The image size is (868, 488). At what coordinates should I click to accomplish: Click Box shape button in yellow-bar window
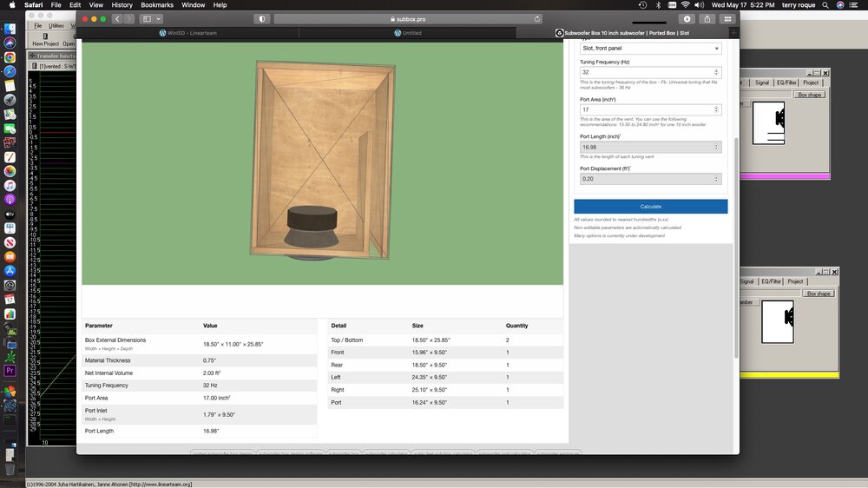[x=819, y=293]
